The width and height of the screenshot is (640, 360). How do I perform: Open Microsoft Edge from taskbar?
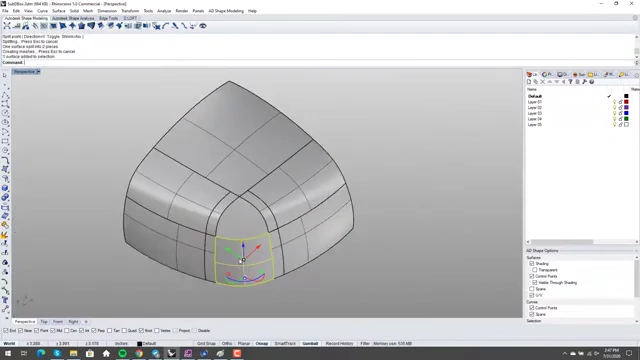[41, 353]
